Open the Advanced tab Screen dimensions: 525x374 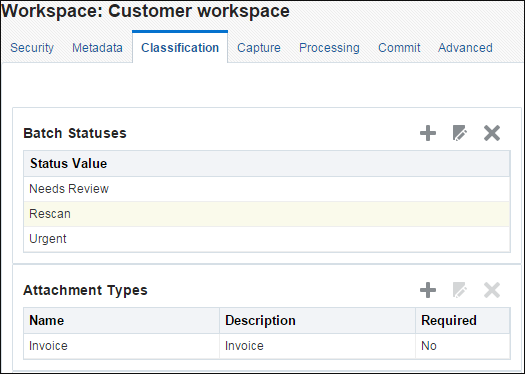coord(465,48)
